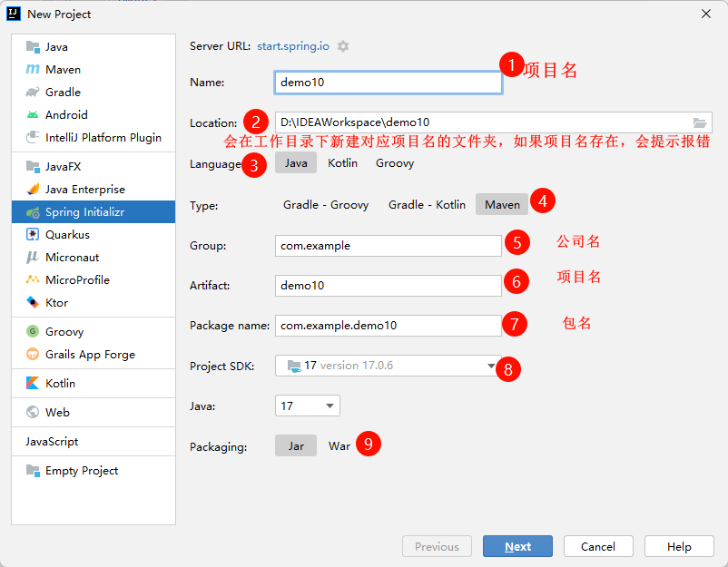Click the IntelliJ Platform Plugin icon
Viewport: 728px width, 567px height.
(x=33, y=137)
